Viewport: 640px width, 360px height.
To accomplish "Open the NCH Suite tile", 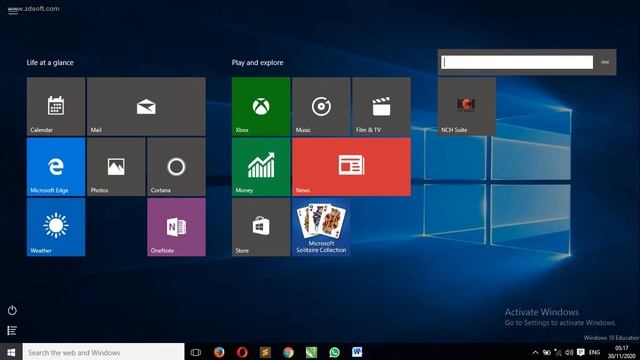I will 467,106.
